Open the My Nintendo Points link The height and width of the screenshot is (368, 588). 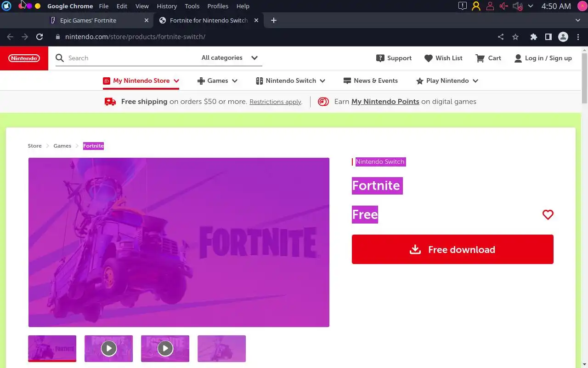[385, 102]
